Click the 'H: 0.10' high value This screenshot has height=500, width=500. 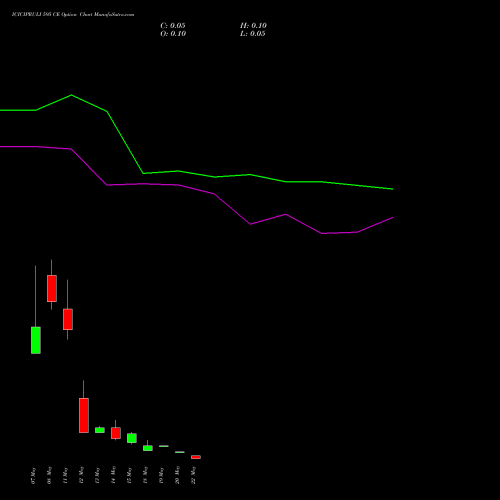253,26
